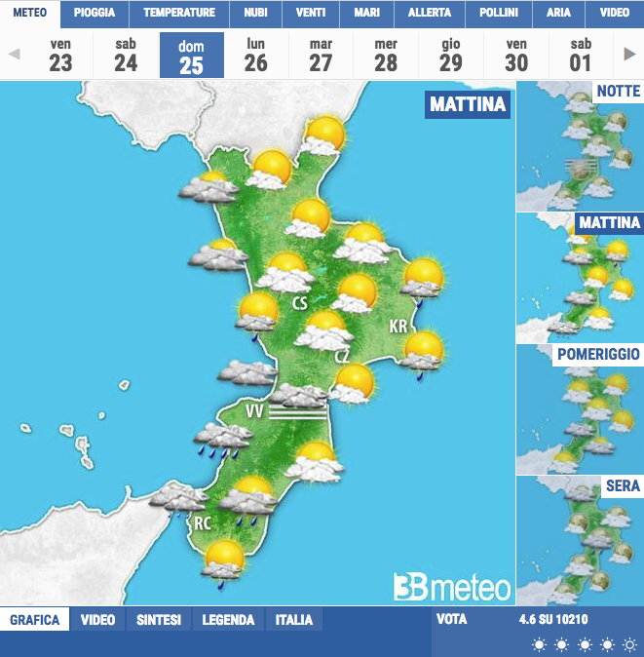Rate with the third sun icon
This screenshot has height=657, width=644.
pyautogui.click(x=585, y=644)
